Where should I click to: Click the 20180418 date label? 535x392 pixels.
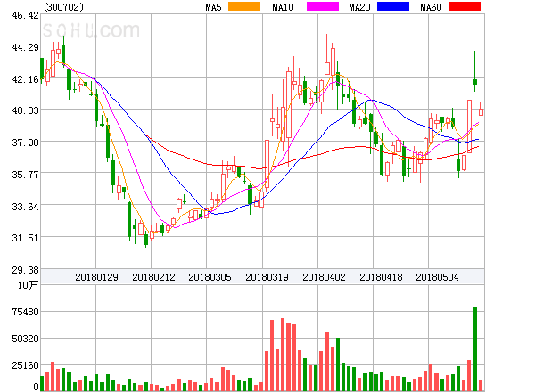(381, 277)
